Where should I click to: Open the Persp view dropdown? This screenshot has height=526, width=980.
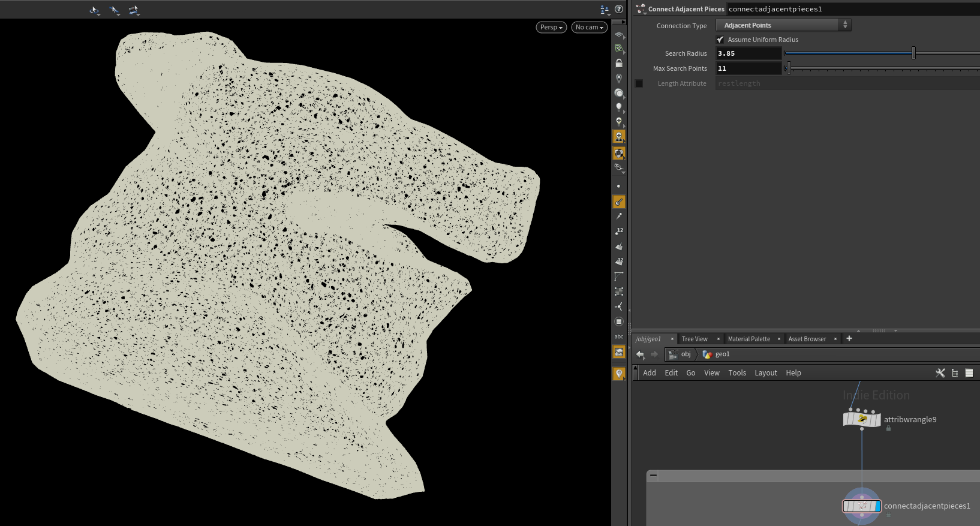click(551, 27)
